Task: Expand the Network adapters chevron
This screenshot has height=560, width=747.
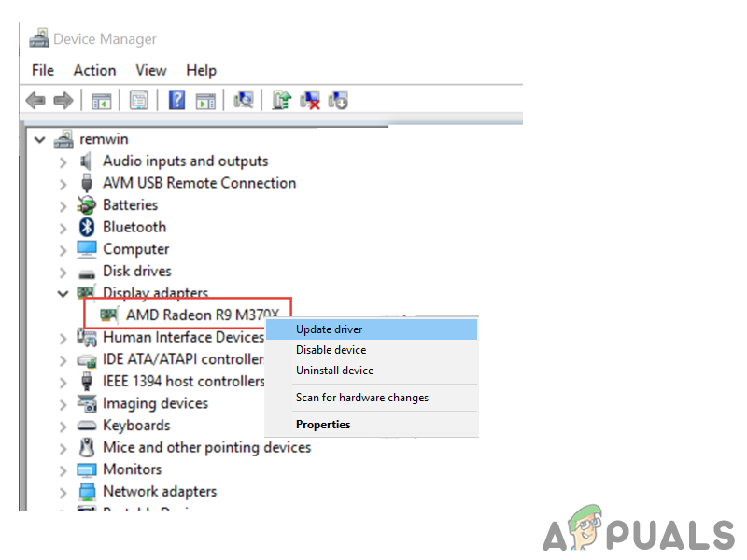Action: click(63, 493)
